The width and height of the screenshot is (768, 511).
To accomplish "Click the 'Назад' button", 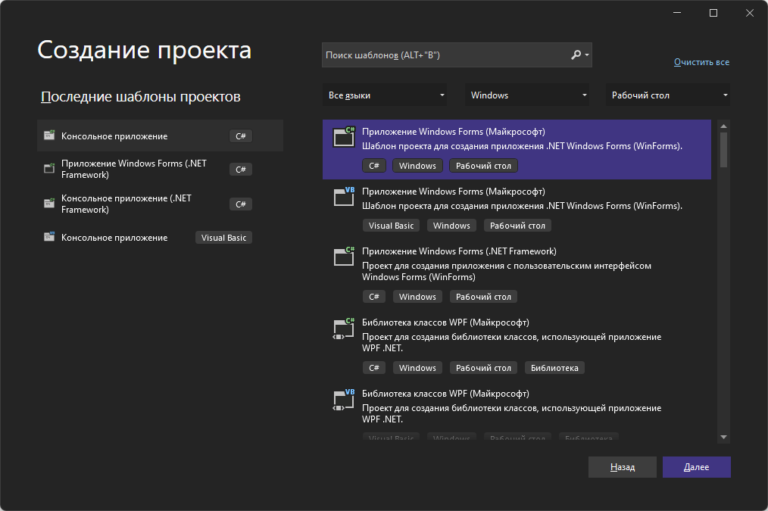I will pos(623,467).
